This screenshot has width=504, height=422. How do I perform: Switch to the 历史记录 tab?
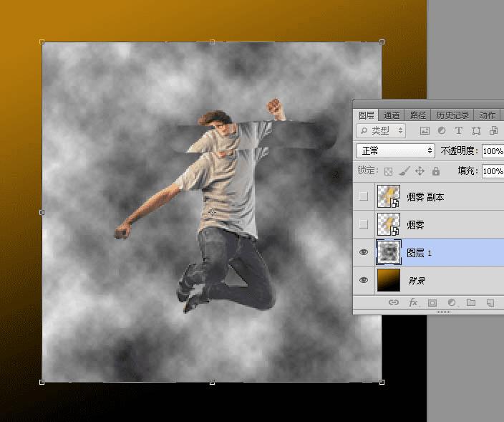[x=452, y=115]
